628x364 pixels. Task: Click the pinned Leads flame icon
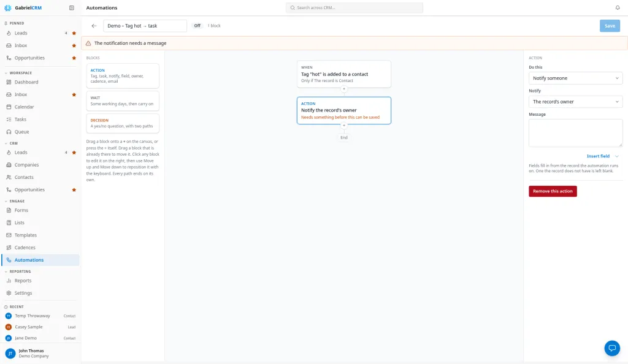point(9,33)
